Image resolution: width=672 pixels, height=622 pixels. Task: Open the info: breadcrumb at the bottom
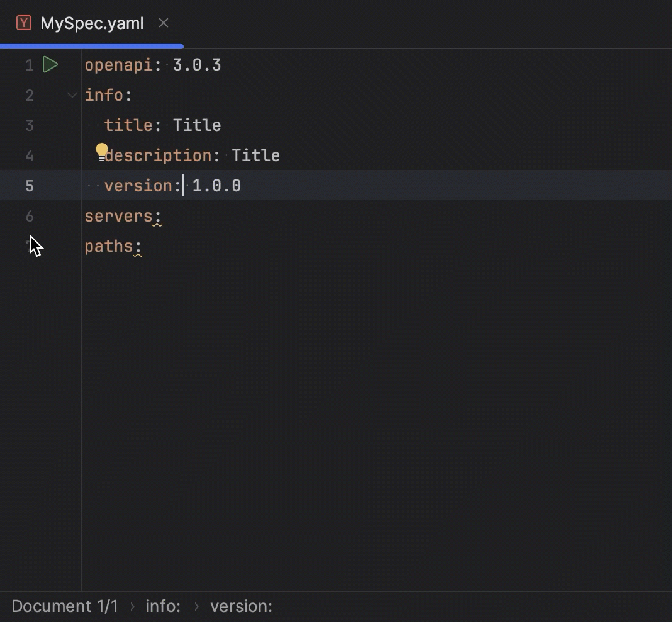[x=162, y=606]
